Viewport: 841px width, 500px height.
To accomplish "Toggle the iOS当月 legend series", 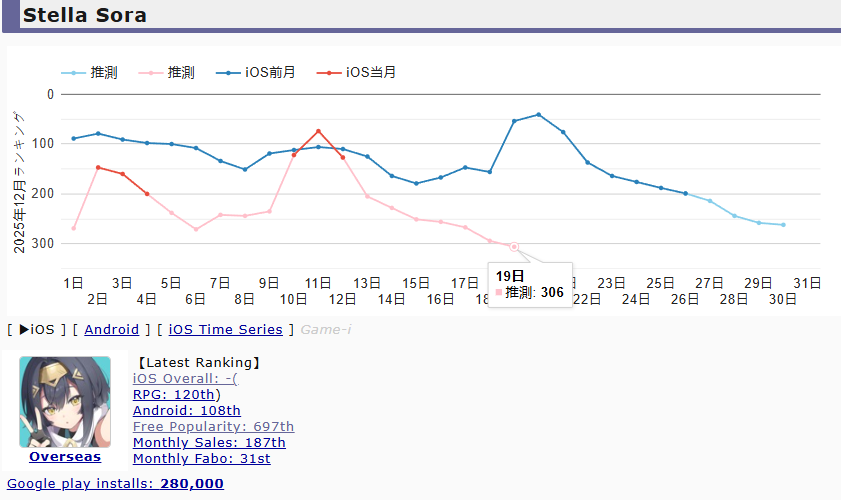I will [356, 72].
